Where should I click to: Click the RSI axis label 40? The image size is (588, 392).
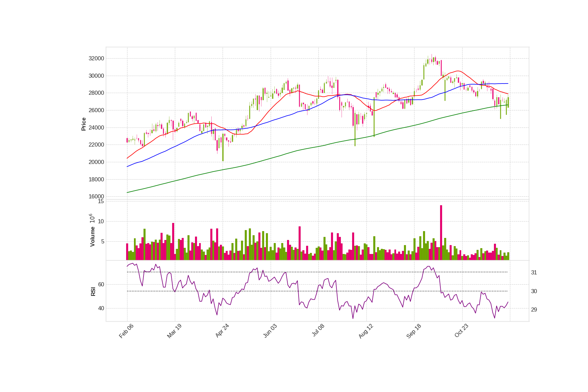[x=101, y=308]
